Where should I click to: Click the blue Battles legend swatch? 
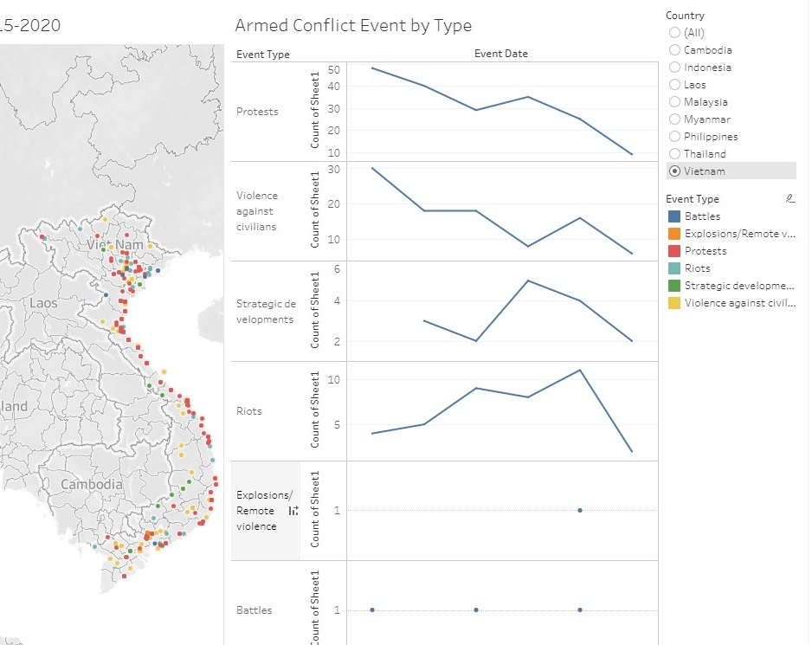tap(674, 216)
